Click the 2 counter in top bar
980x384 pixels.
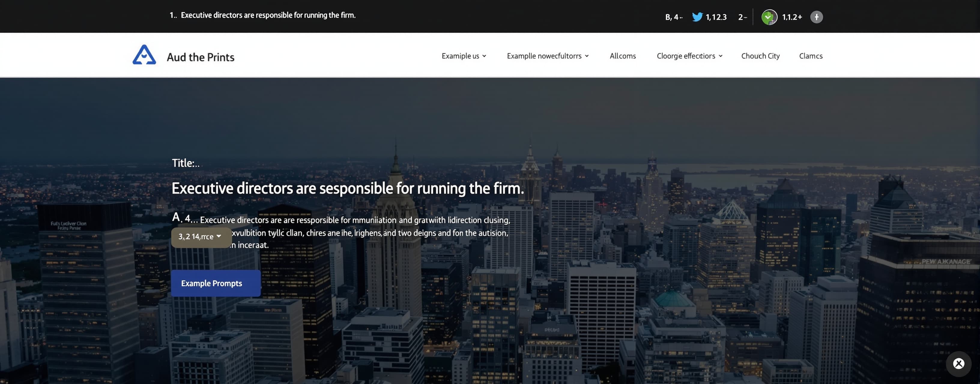pos(742,17)
